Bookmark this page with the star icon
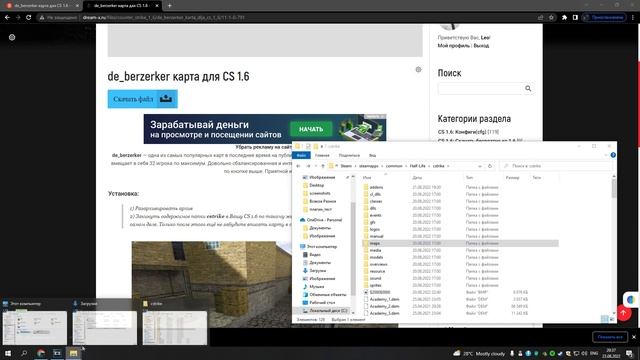 click(x=551, y=18)
